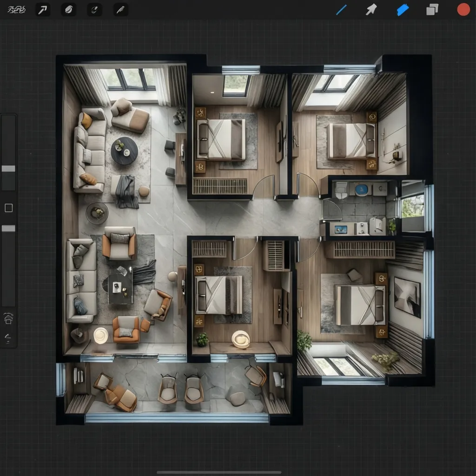Screen dimensions: 476x476
Task: Open the layers panel icon
Action: pos(432,9)
